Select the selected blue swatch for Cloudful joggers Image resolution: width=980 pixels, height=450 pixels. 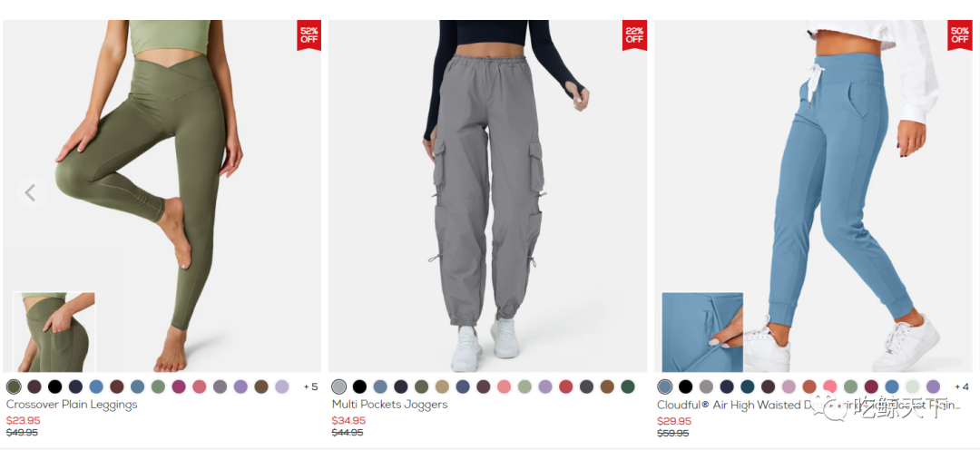pos(665,386)
